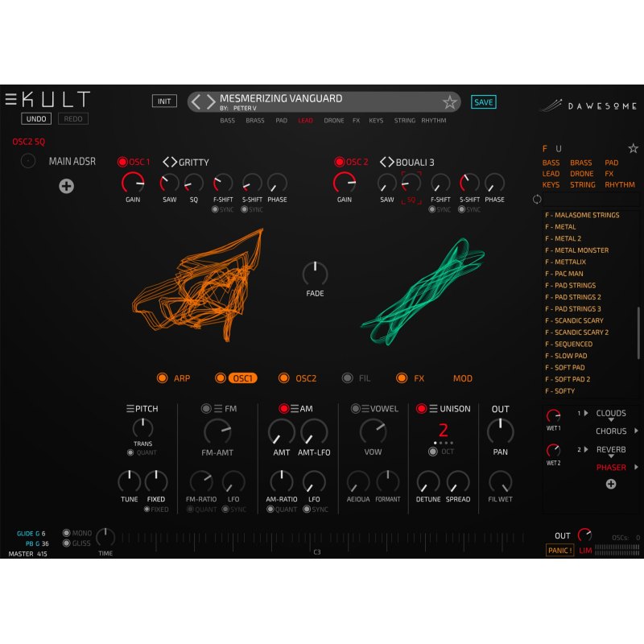
Task: Click the INIT button
Action: coord(164,101)
